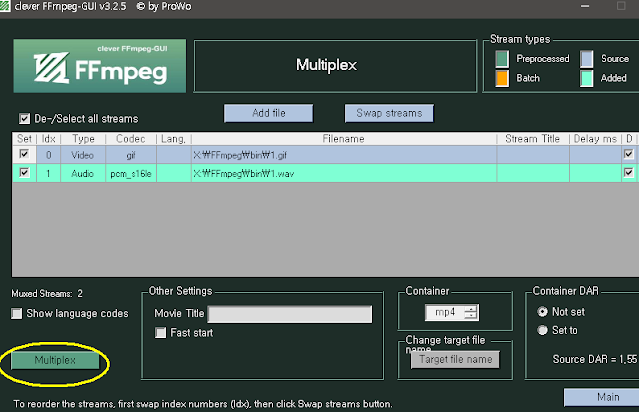Image resolution: width=639 pixels, height=412 pixels.
Task: Increase container spinner with up arrow
Action: [x=471, y=309]
